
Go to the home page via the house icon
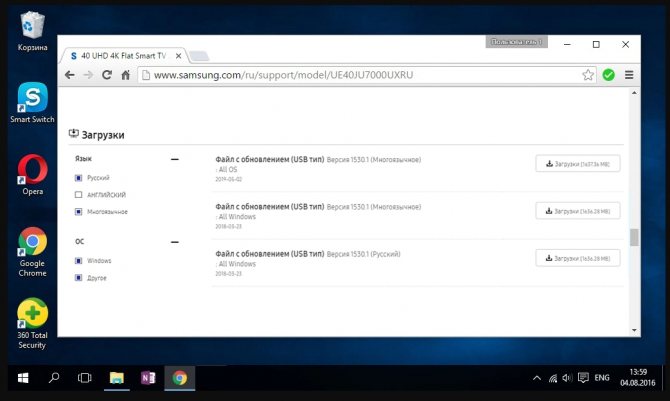[x=125, y=75]
